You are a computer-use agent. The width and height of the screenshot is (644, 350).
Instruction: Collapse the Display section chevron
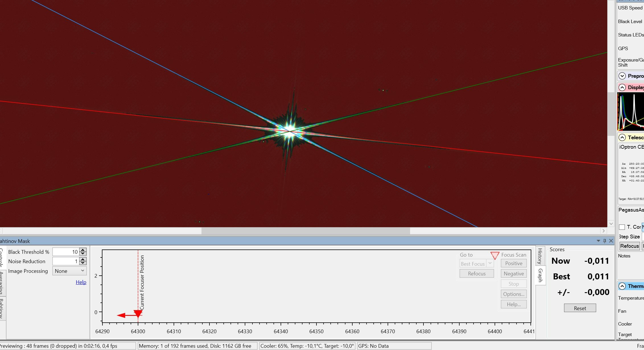(x=622, y=87)
